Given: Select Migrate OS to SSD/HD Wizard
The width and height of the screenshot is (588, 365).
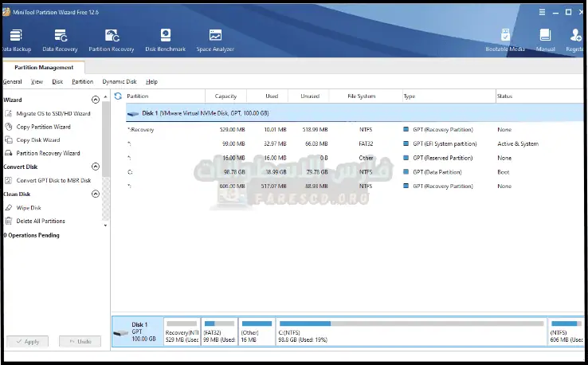Looking at the screenshot, I should point(53,114).
